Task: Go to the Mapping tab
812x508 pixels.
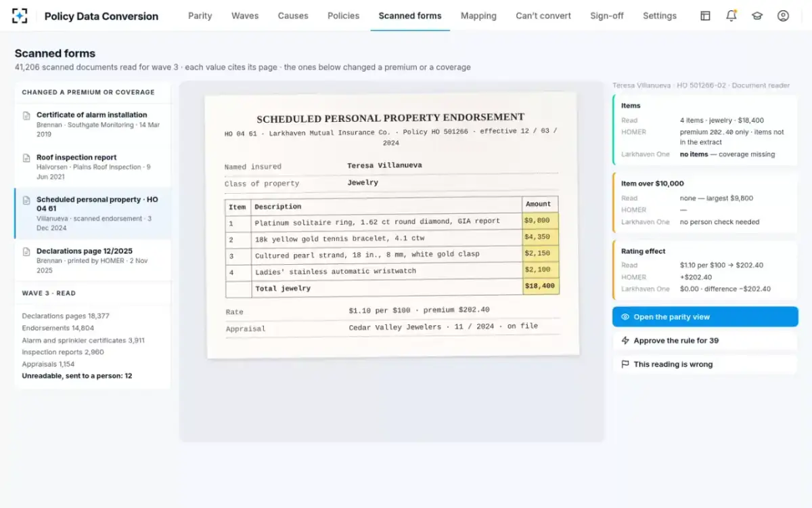Action: [x=478, y=16]
